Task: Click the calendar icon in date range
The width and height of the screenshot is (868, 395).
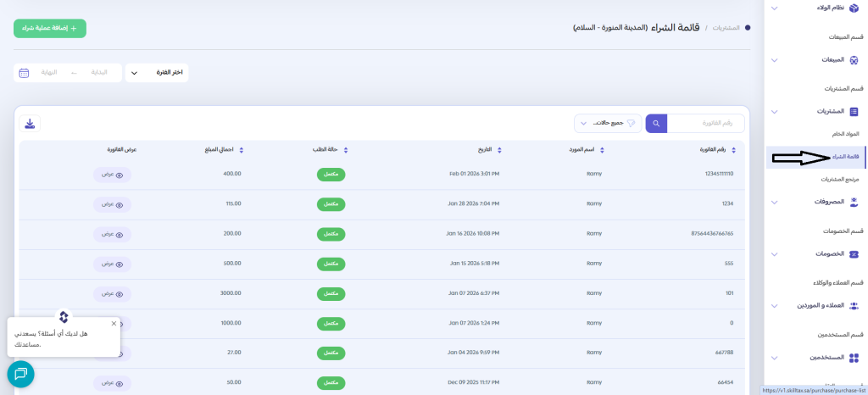Action: pos(24,73)
